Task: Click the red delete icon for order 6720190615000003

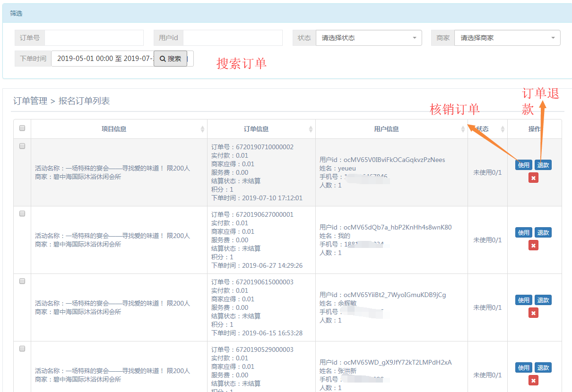Action: 533,313
